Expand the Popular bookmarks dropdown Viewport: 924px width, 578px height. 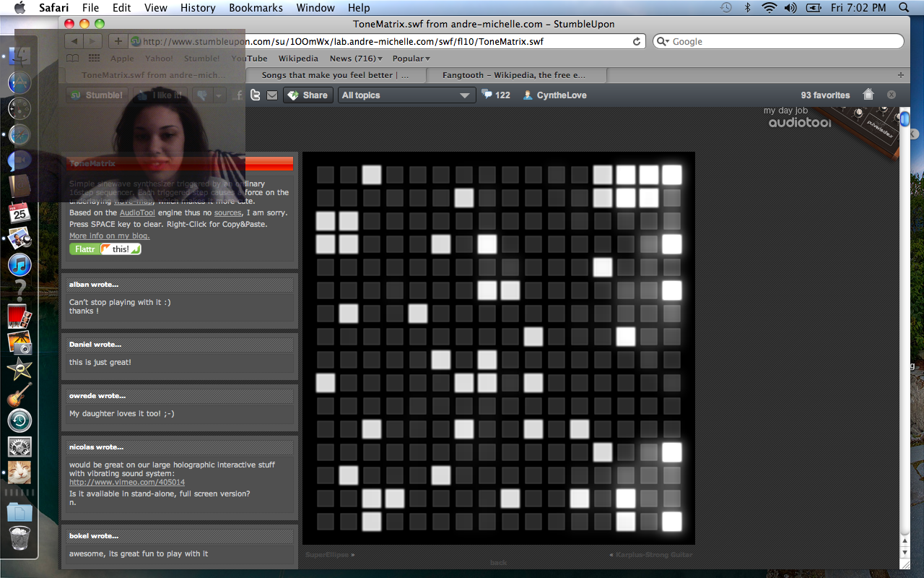click(x=411, y=59)
